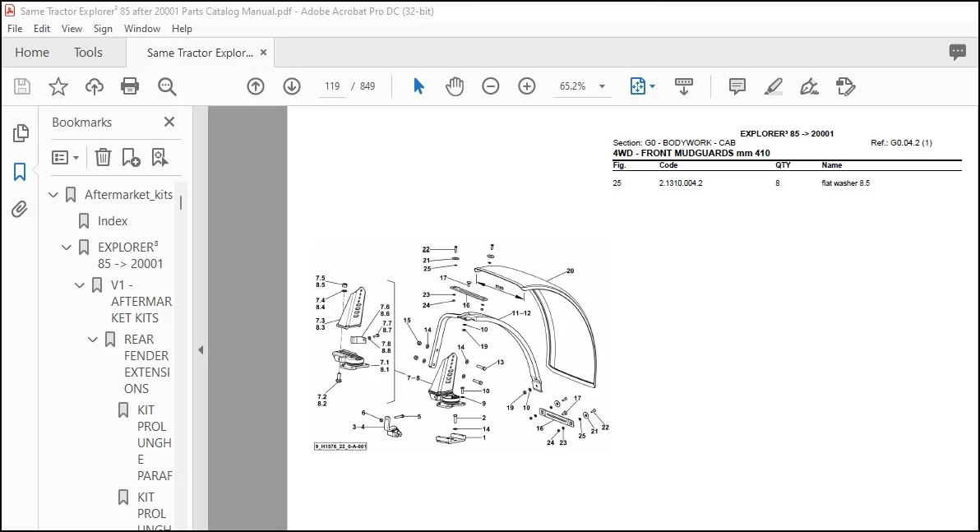980x532 pixels.
Task: Open the Index bookmark
Action: coord(113,221)
